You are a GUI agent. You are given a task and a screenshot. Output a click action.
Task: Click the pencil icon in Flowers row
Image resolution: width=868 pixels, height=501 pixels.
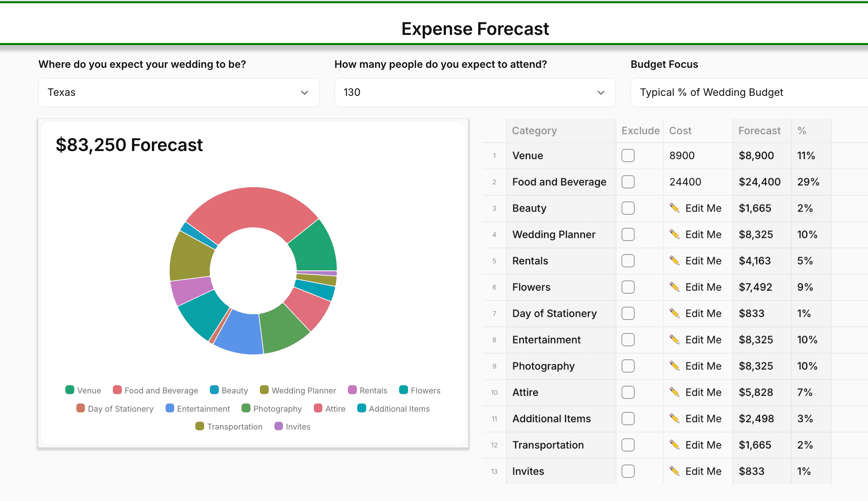tap(674, 287)
